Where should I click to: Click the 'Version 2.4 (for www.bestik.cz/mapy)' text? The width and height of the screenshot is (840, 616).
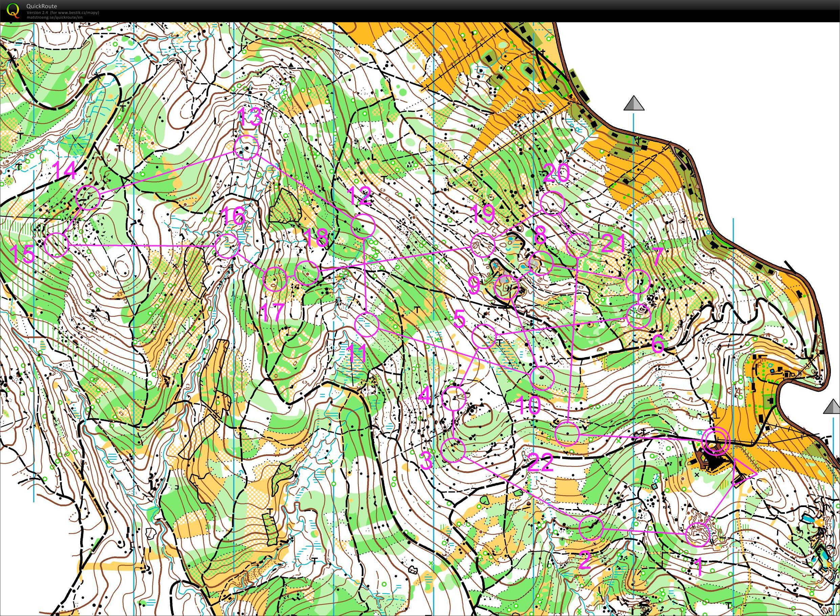[63, 13]
